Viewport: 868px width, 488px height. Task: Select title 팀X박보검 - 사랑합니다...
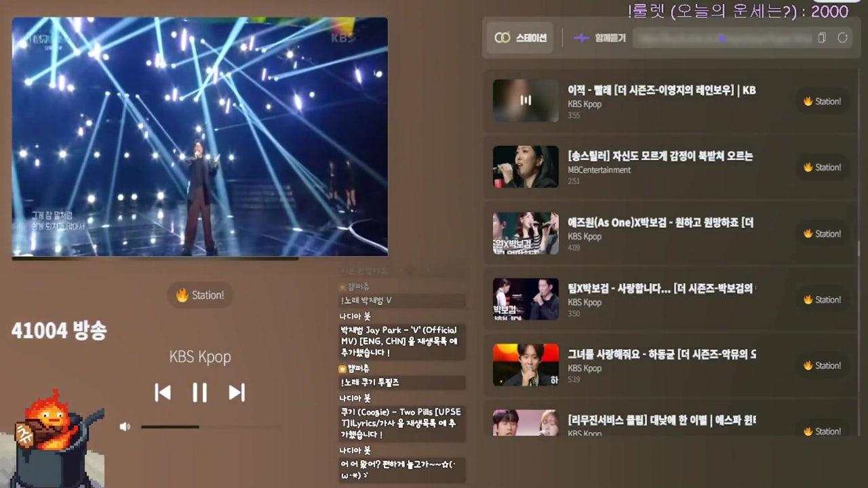(x=662, y=288)
